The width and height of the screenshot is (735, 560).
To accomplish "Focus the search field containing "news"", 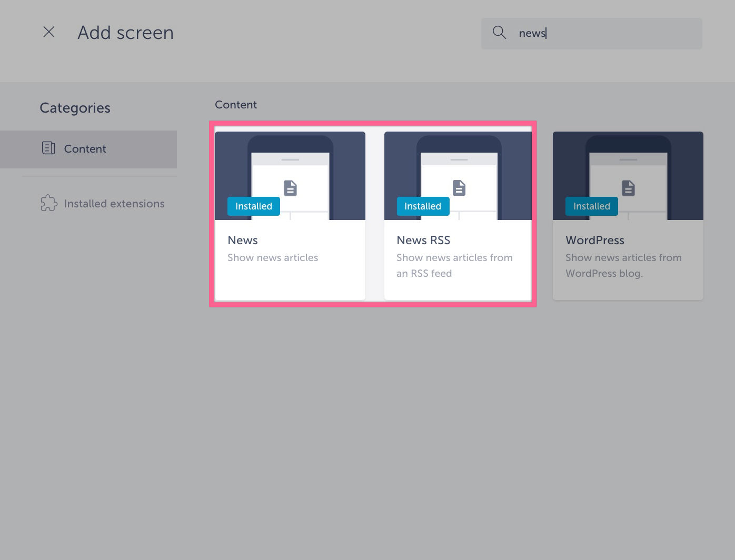I will click(x=605, y=33).
